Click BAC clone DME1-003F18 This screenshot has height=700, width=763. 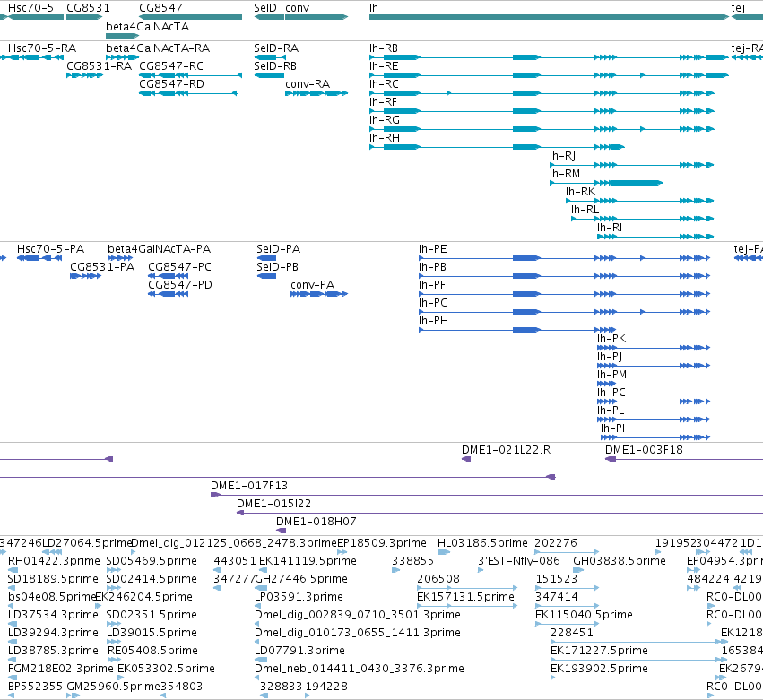pyautogui.click(x=684, y=459)
